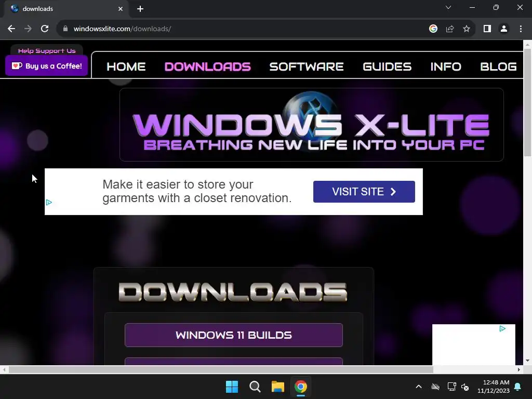532x399 pixels.
Task: Open the browser side panel icon
Action: (x=487, y=29)
